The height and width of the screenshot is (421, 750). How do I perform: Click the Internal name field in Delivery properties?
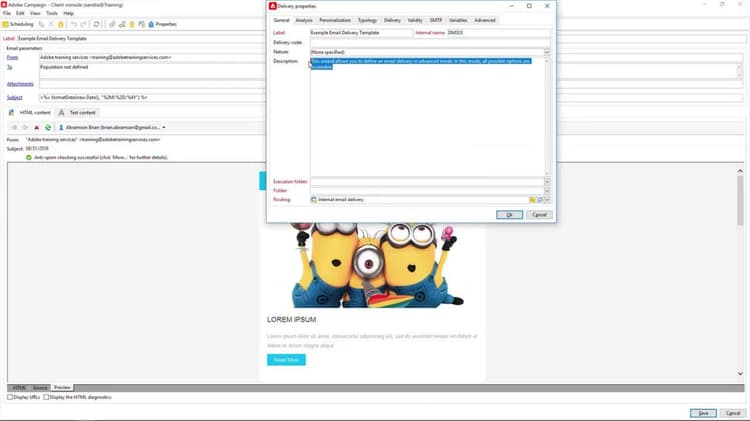point(498,33)
